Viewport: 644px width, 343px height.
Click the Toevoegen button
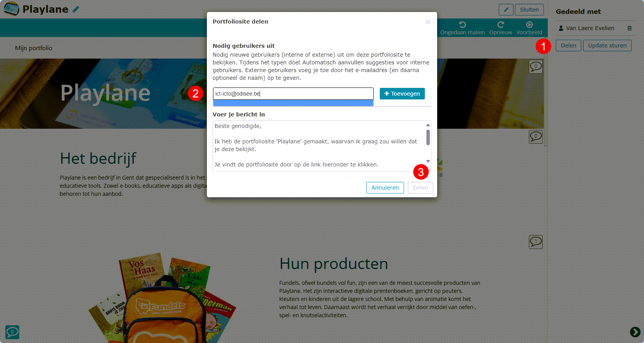402,94
